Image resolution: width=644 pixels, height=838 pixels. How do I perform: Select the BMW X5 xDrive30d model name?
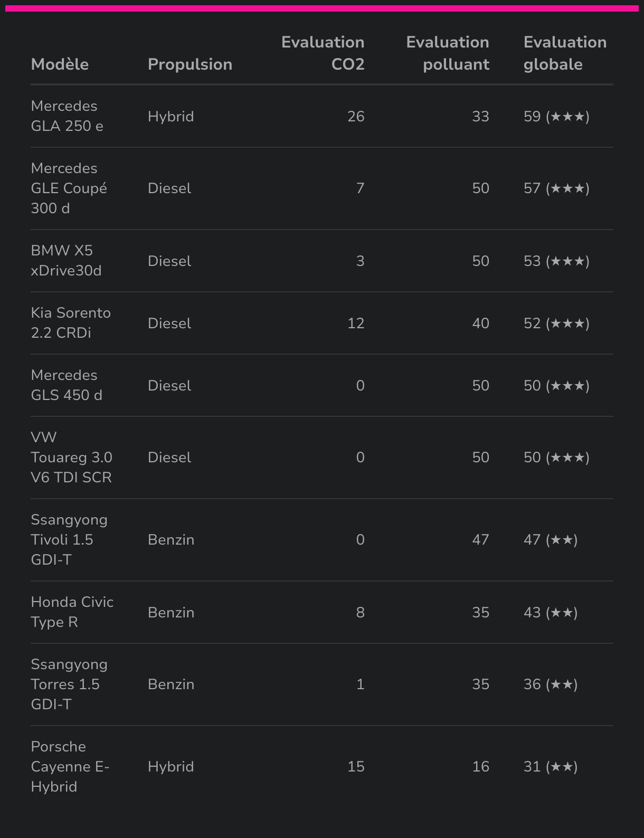coord(66,261)
